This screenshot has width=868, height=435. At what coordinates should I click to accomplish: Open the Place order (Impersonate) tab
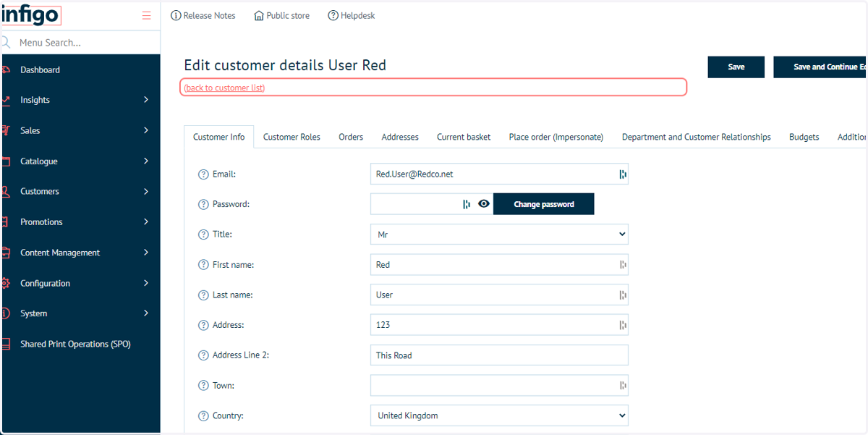point(556,137)
